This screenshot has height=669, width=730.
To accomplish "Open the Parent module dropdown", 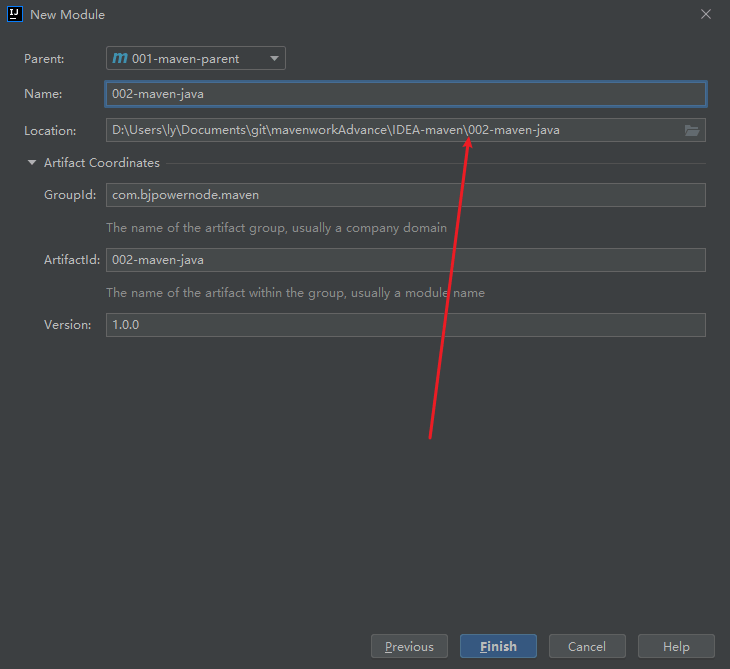I will (x=196, y=58).
